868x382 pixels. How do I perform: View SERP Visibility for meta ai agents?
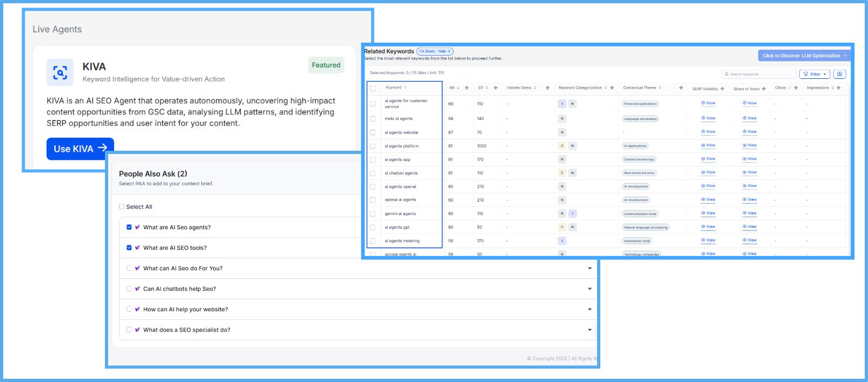pyautogui.click(x=708, y=118)
